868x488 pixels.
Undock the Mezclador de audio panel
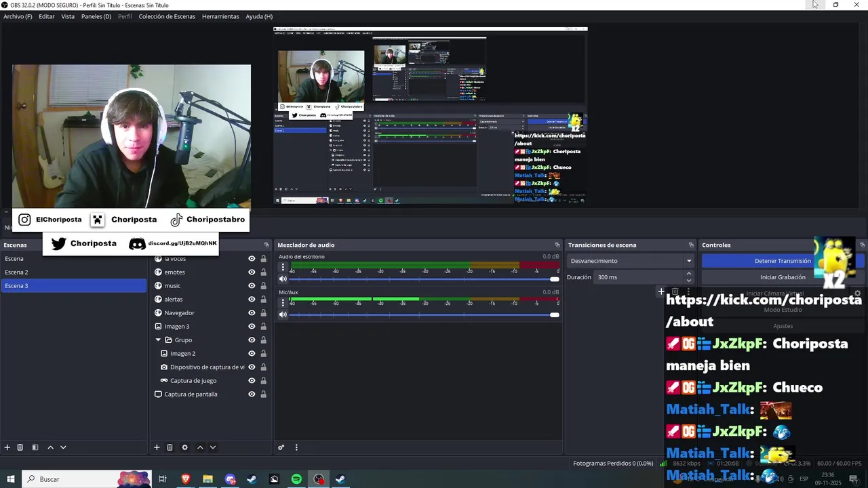557,245
